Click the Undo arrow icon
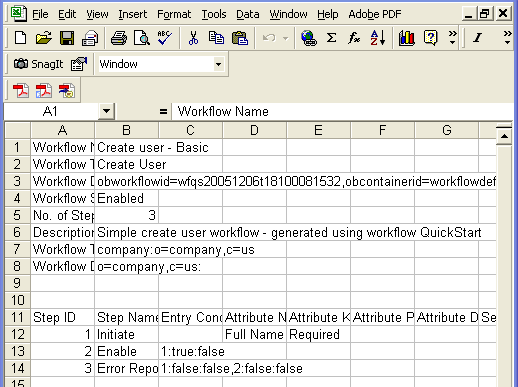Viewport: 518px width, 387px height. click(x=269, y=38)
